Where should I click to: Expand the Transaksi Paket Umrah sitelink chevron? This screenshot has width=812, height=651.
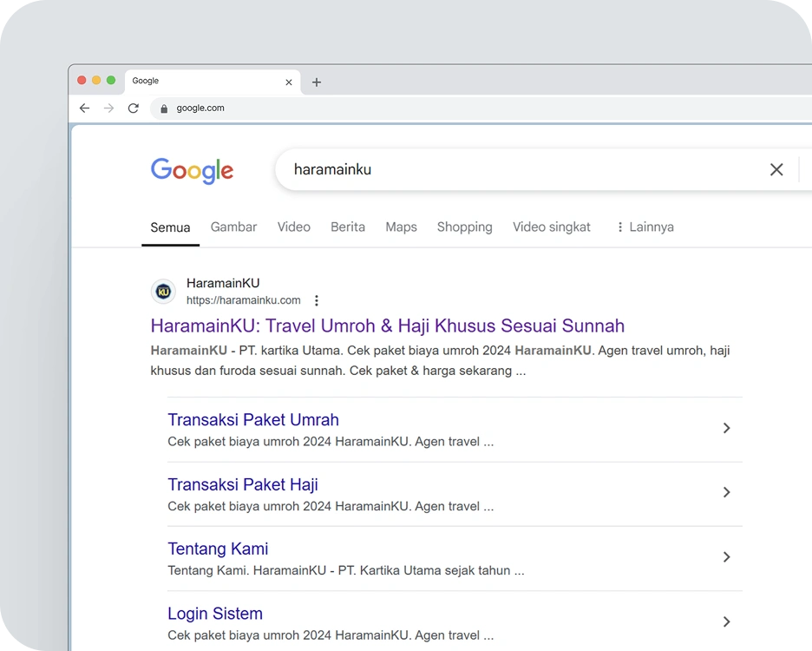pos(726,428)
